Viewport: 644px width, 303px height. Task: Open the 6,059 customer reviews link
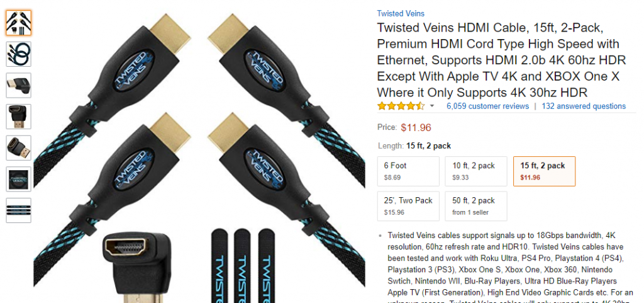[x=487, y=106]
